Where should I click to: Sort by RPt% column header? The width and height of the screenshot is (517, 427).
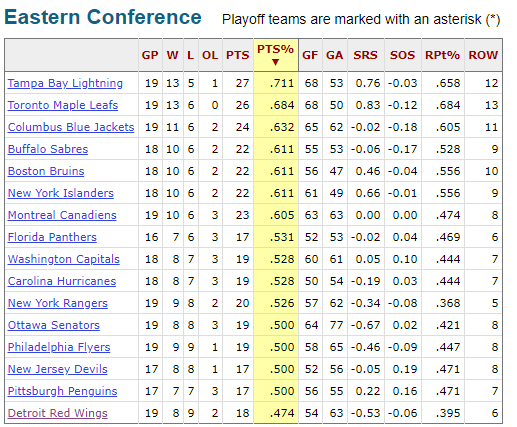443,55
